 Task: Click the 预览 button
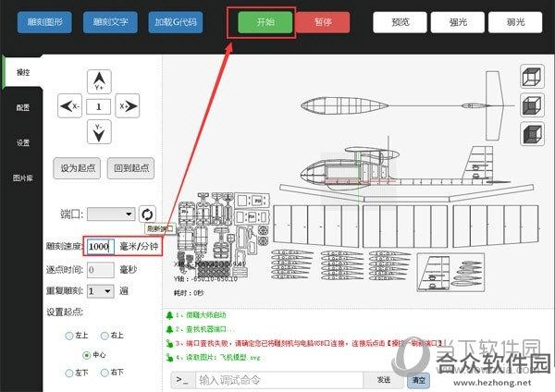pyautogui.click(x=400, y=22)
